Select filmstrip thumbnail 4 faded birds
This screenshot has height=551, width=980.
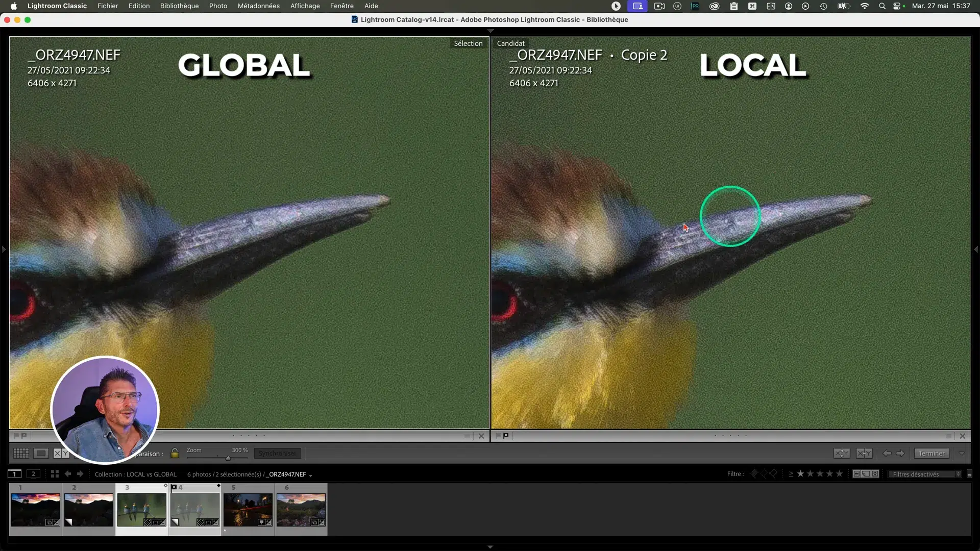click(x=195, y=510)
